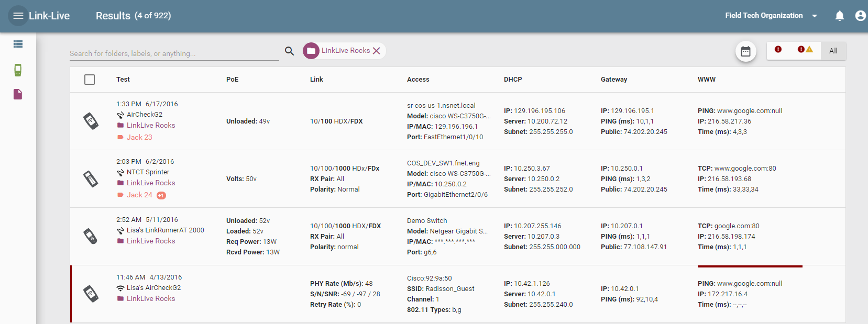Viewport: 868px width, 324px height.
Task: Open the user account profile icon
Action: tap(860, 16)
